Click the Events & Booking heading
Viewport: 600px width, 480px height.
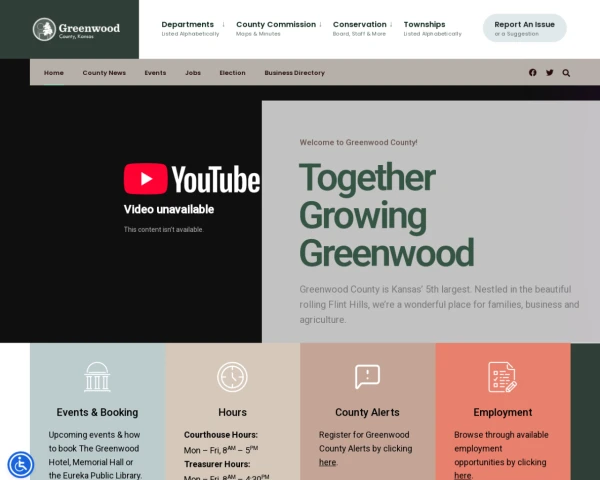click(97, 412)
